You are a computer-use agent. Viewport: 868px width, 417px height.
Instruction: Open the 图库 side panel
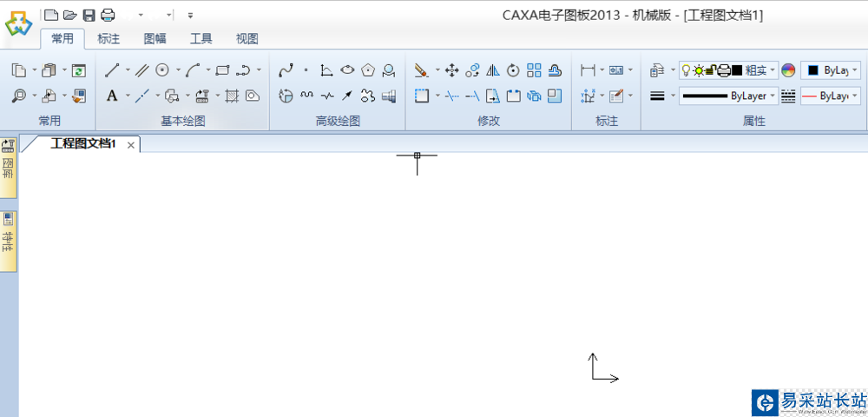click(8, 168)
